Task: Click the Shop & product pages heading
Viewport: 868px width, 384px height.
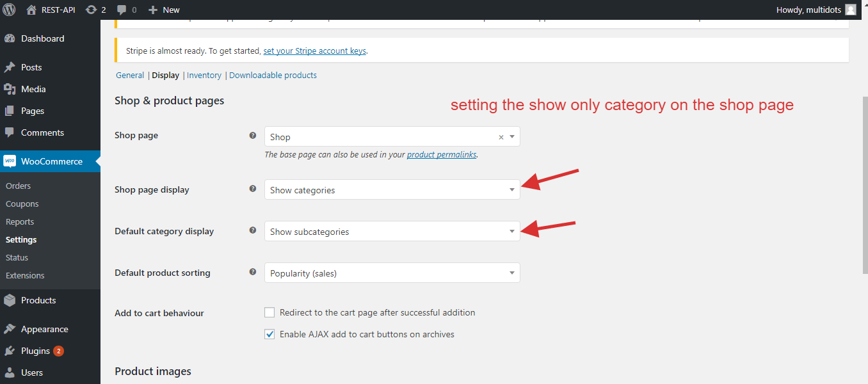Action: click(x=170, y=100)
